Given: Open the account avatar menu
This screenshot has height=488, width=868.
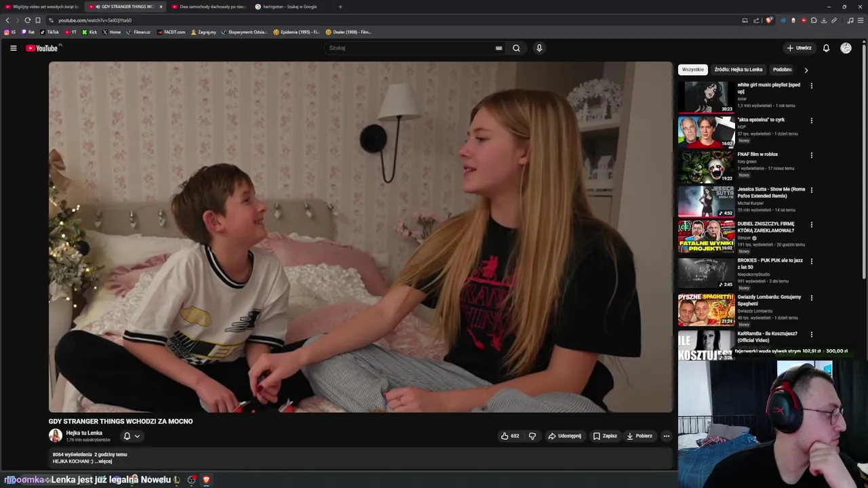Looking at the screenshot, I should pos(846,48).
